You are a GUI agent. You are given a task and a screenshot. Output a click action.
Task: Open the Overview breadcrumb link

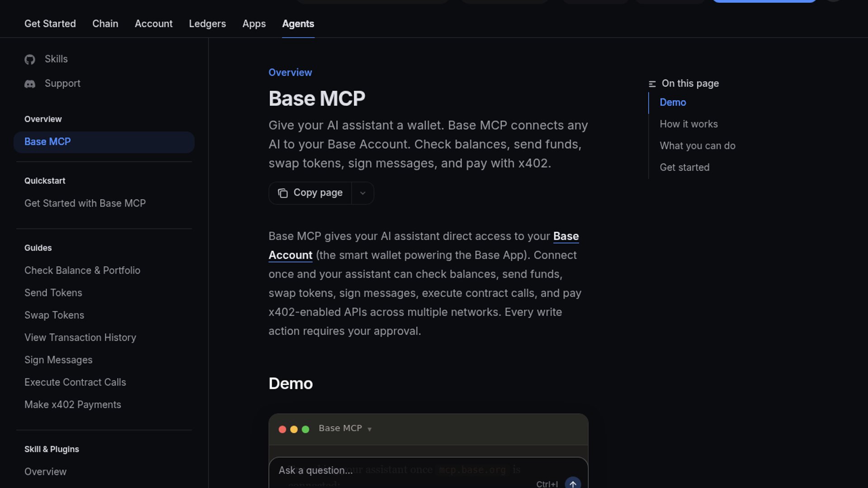point(290,72)
